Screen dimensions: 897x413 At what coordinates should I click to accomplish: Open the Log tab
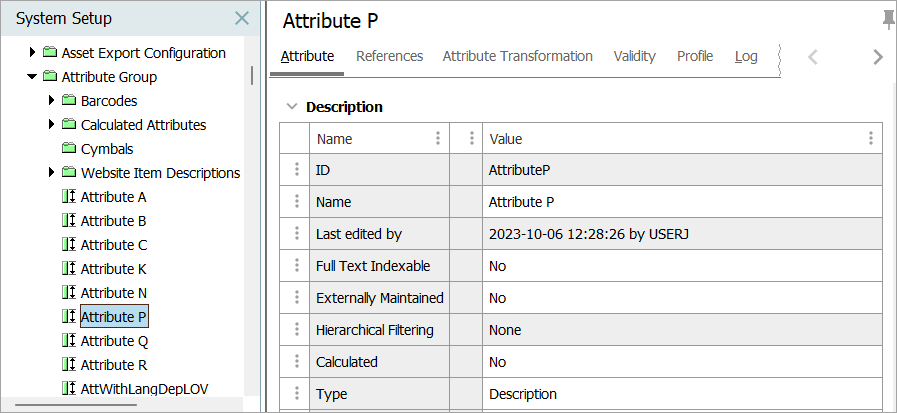pyautogui.click(x=746, y=56)
